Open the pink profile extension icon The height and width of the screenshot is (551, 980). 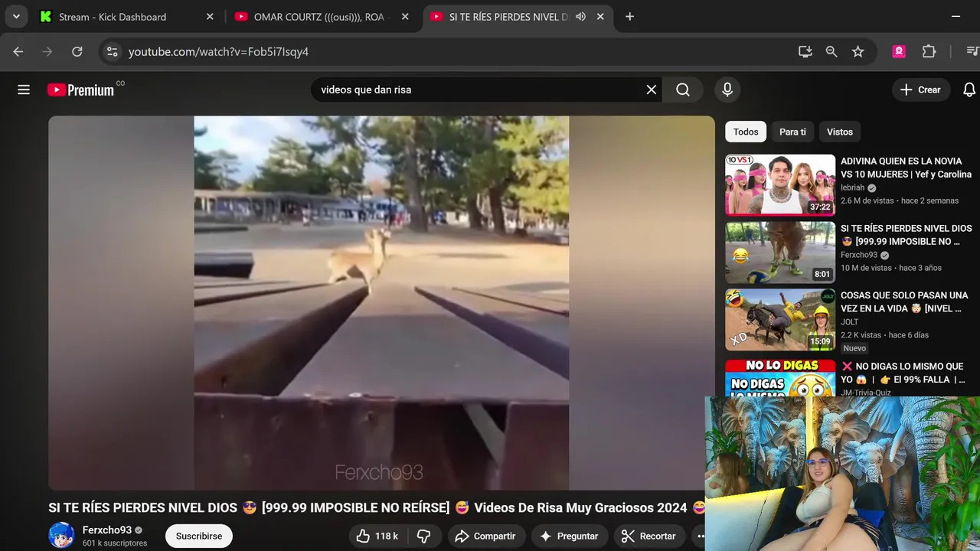[899, 51]
